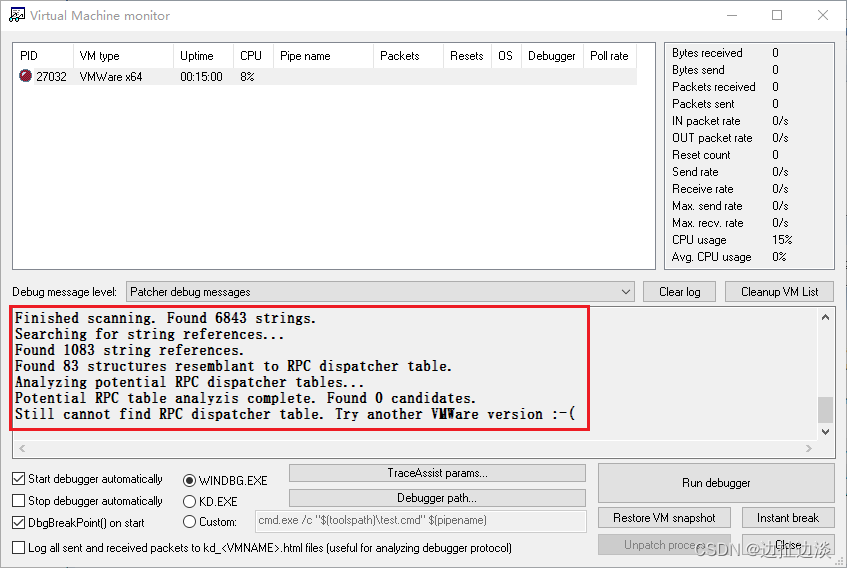
Task: Click the Poll rate column header
Action: coord(610,56)
